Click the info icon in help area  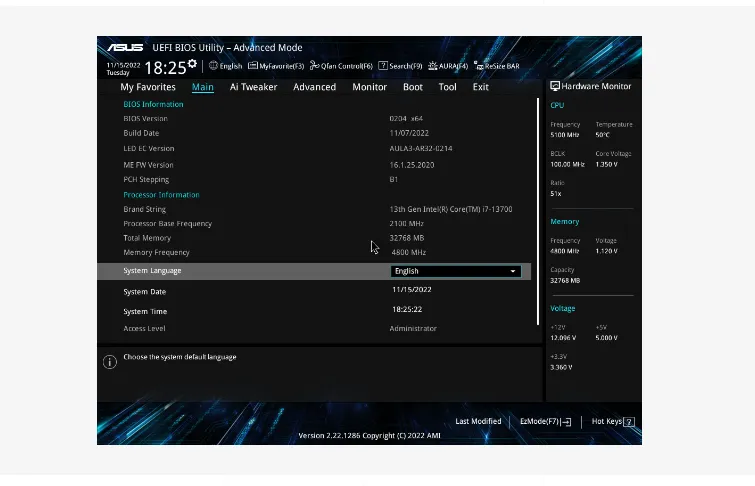[x=110, y=362]
